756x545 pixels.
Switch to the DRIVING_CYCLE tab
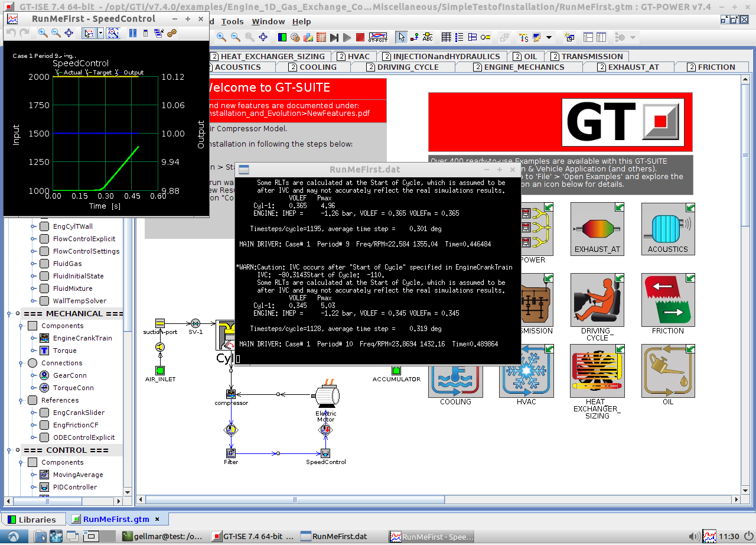point(402,67)
